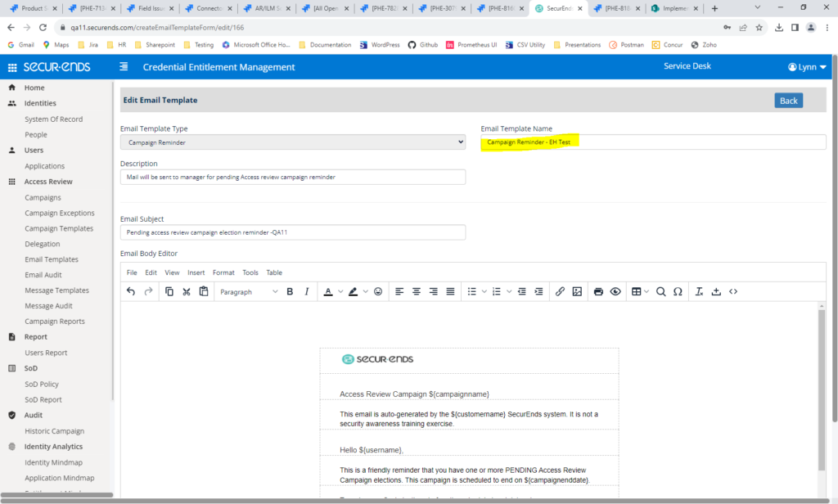Navigate to Email Audit page
The height and width of the screenshot is (504, 838).
[x=43, y=275]
